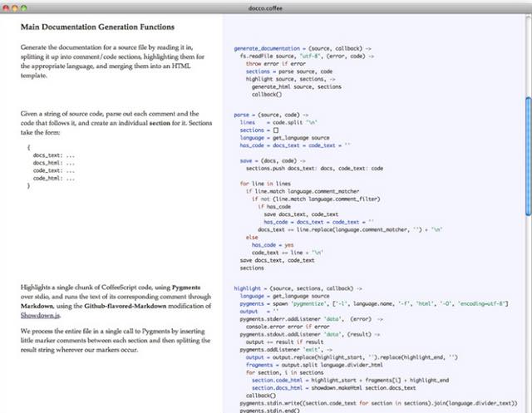Click the highlight function definition line
532x413 pixels.
[x=299, y=288]
